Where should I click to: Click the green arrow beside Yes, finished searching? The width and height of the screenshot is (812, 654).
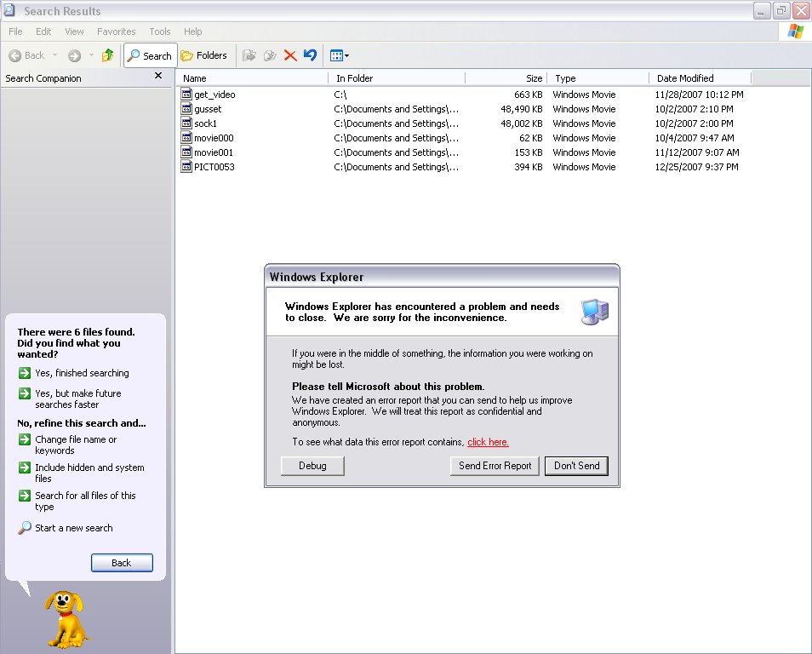[25, 373]
